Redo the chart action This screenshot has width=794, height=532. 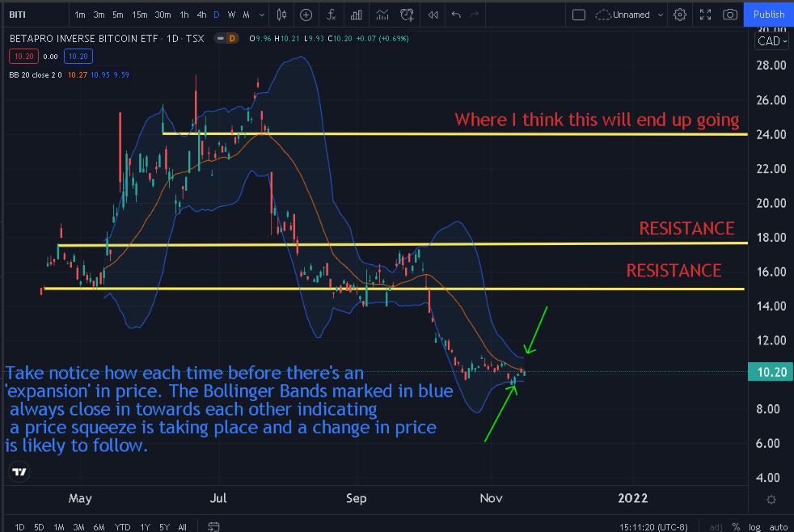pyautogui.click(x=475, y=15)
